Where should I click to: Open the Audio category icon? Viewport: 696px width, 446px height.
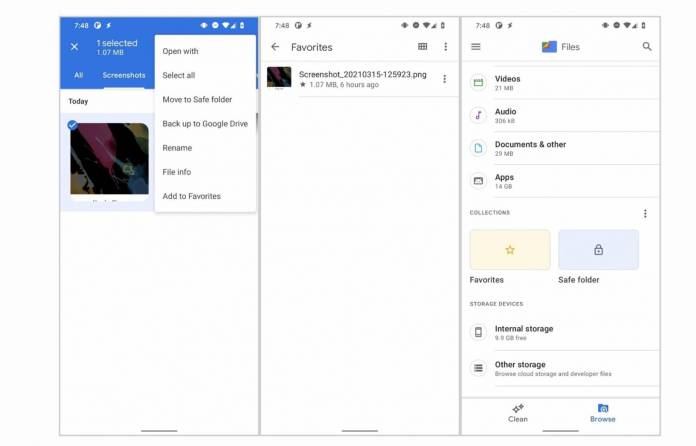478,115
